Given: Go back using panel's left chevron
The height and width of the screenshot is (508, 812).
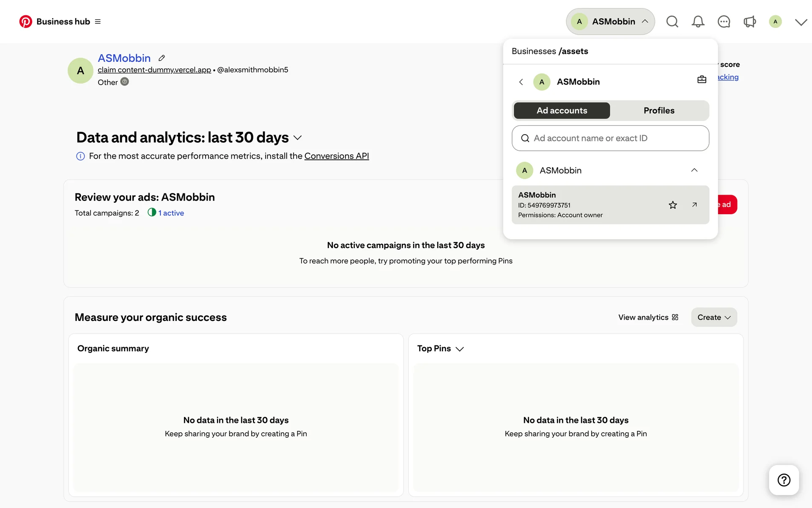Looking at the screenshot, I should point(521,82).
